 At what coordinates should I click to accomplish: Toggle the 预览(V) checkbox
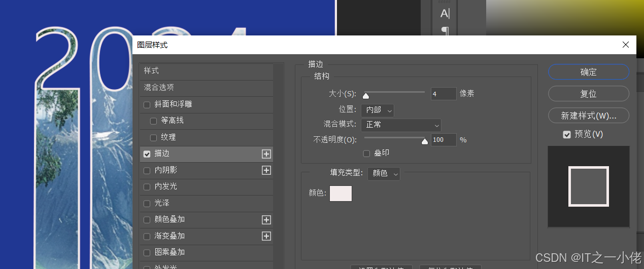[x=567, y=135]
